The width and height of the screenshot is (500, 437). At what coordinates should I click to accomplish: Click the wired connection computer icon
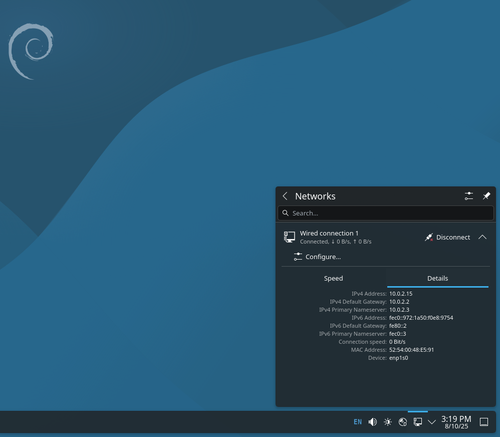[289, 237]
